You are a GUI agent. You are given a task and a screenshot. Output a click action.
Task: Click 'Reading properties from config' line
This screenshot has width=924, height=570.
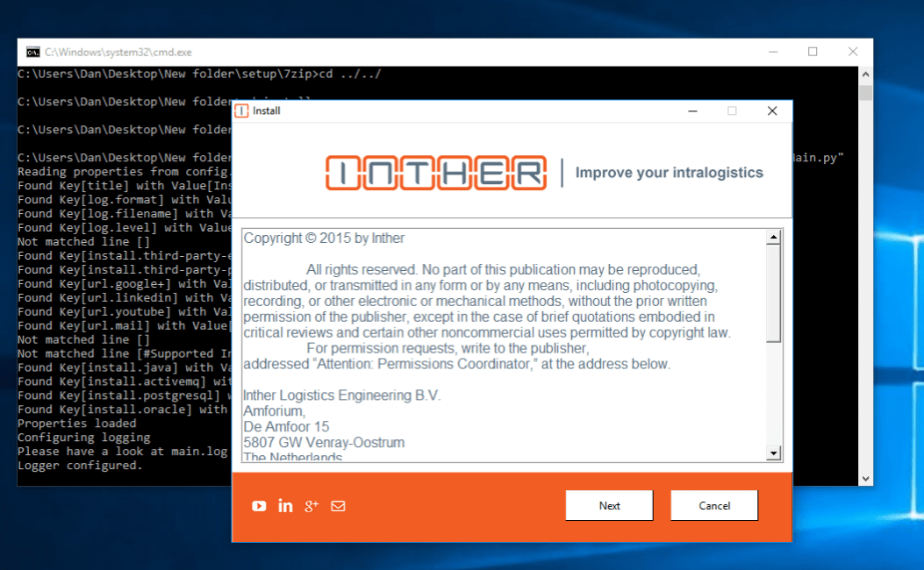(124, 171)
